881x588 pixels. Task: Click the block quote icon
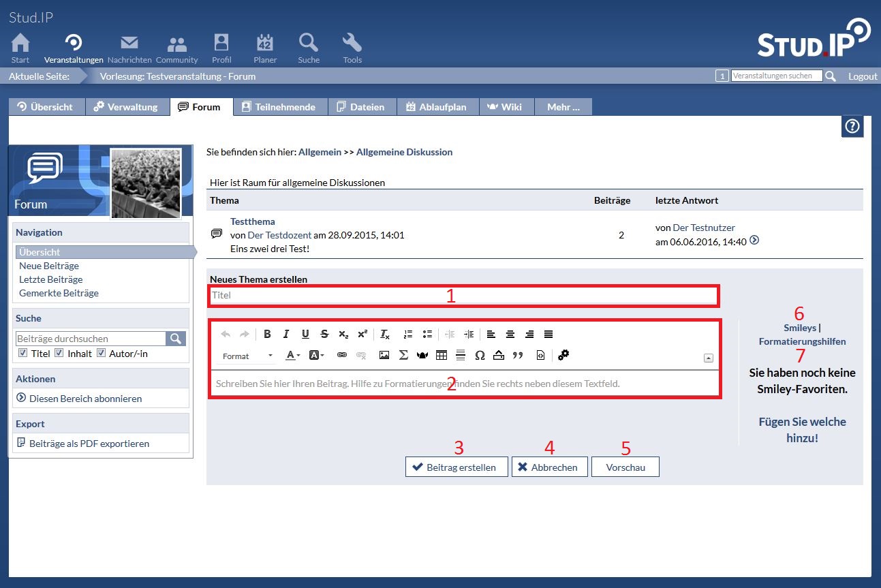tap(518, 355)
